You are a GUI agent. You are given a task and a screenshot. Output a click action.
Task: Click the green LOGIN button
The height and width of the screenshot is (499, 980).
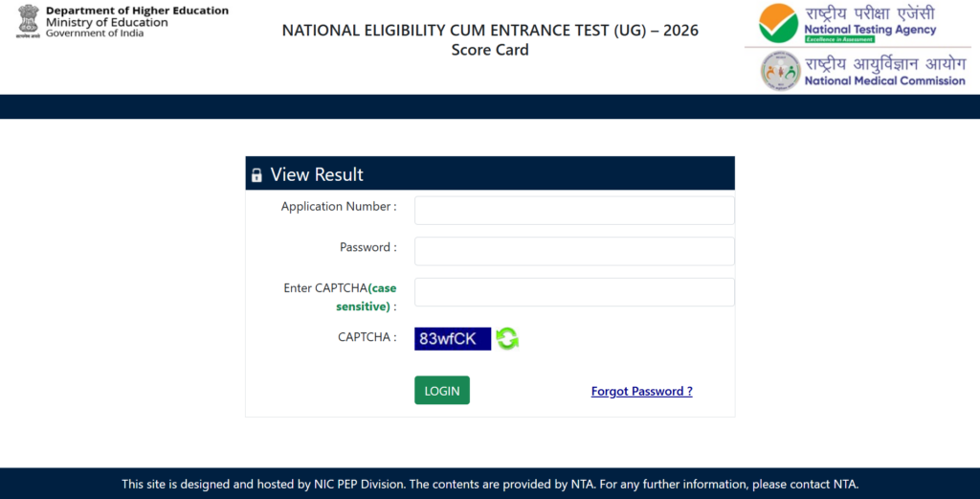click(442, 390)
